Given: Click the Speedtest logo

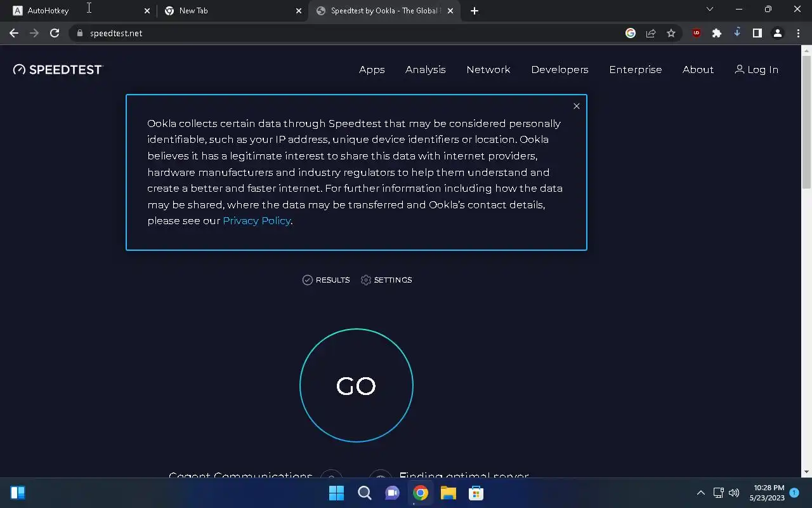Looking at the screenshot, I should point(57,70).
